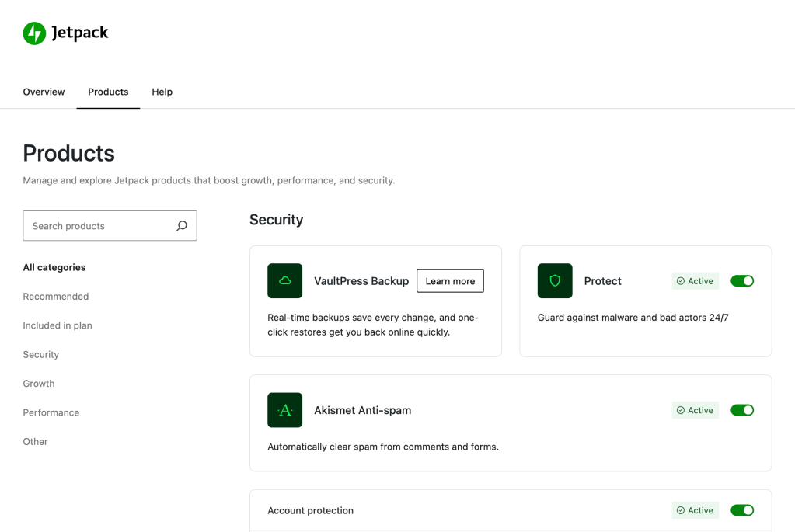Focus the Search products field
Screen dimensions: 795x532
[99, 226]
